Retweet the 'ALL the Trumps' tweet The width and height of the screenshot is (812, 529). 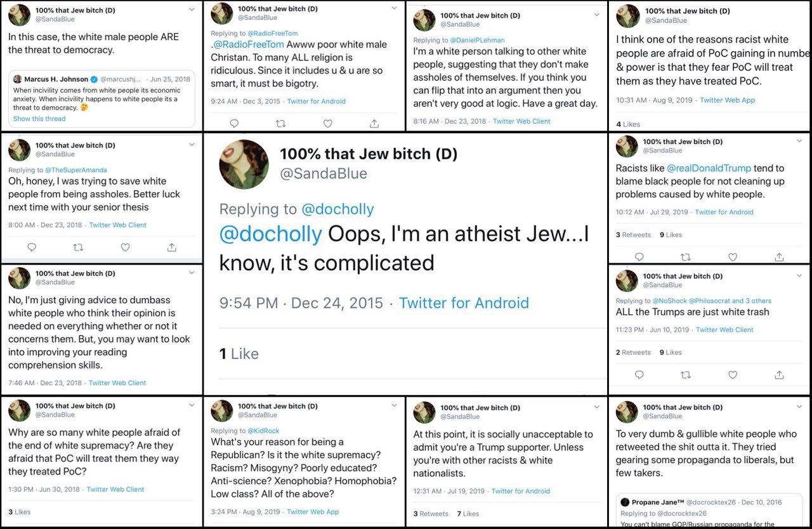tap(686, 375)
